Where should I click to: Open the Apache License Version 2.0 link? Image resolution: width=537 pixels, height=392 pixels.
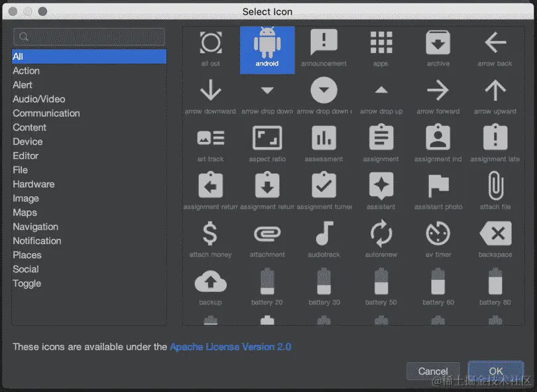(x=231, y=347)
